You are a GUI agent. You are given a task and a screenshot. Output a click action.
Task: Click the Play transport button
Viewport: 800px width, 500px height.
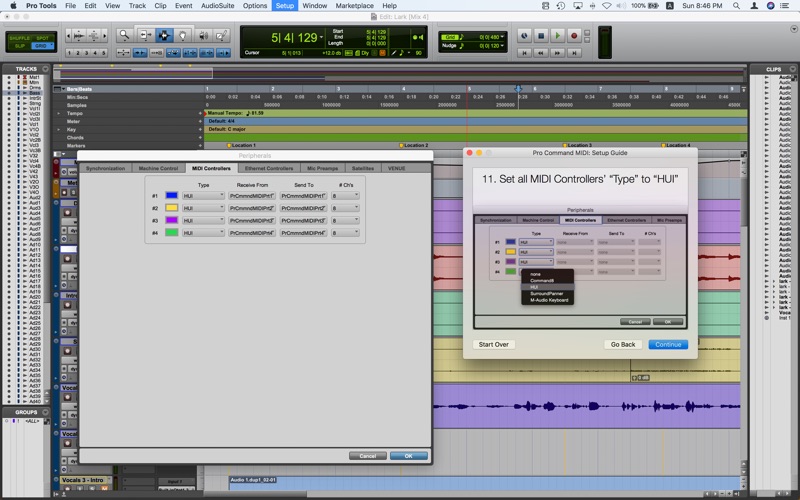(x=557, y=36)
